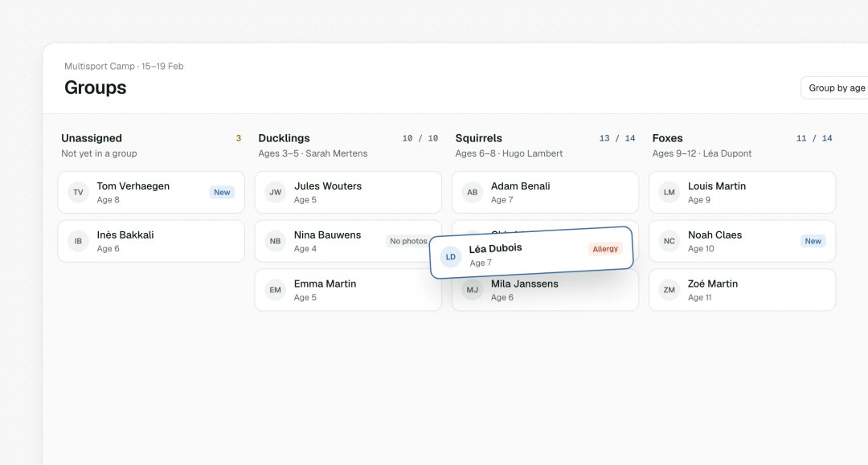Screen dimensions: 868x465
Task: Click the New badge on Tom Verhaegen
Action: pos(222,193)
